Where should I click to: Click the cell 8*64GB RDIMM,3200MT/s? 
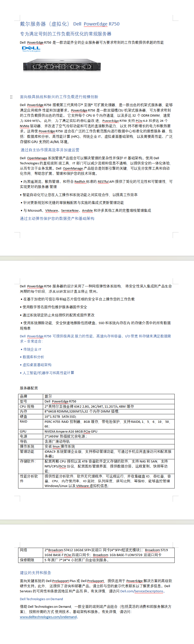109,411
